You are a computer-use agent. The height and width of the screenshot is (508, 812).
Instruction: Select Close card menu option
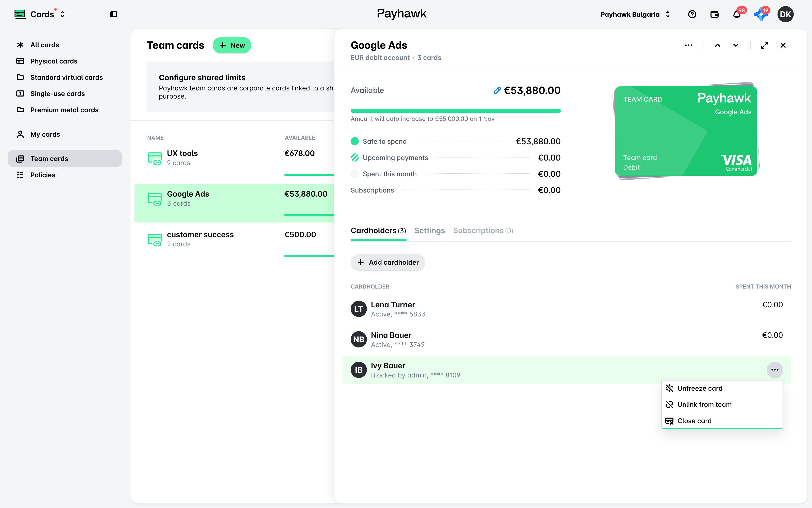click(x=722, y=421)
